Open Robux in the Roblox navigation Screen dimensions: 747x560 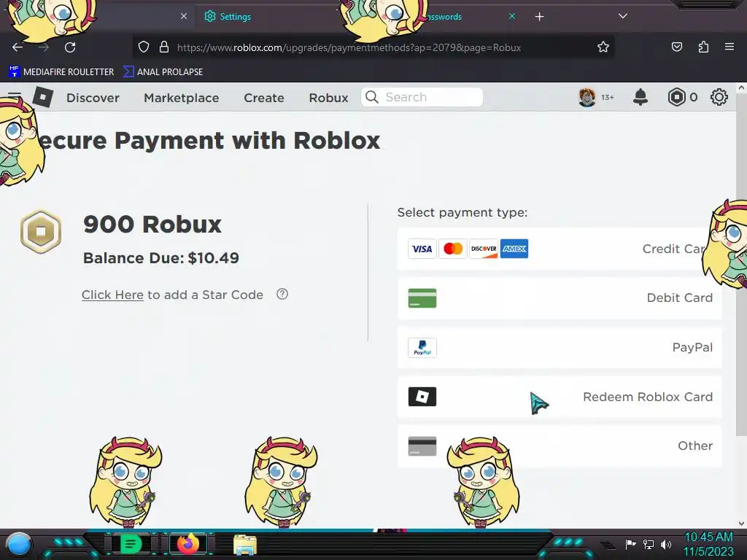click(x=329, y=98)
